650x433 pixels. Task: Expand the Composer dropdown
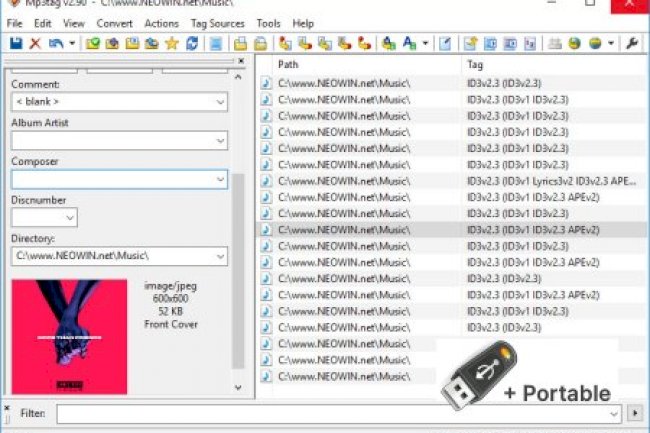220,179
